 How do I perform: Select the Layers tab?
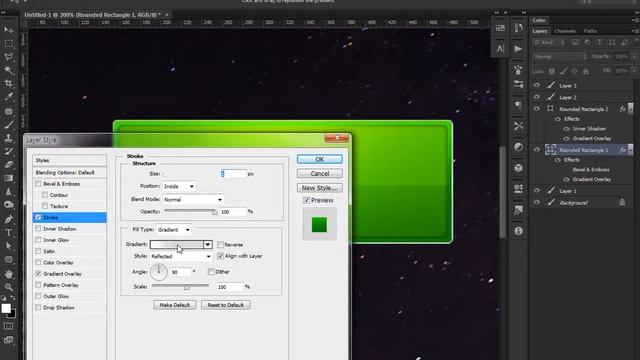pos(540,31)
